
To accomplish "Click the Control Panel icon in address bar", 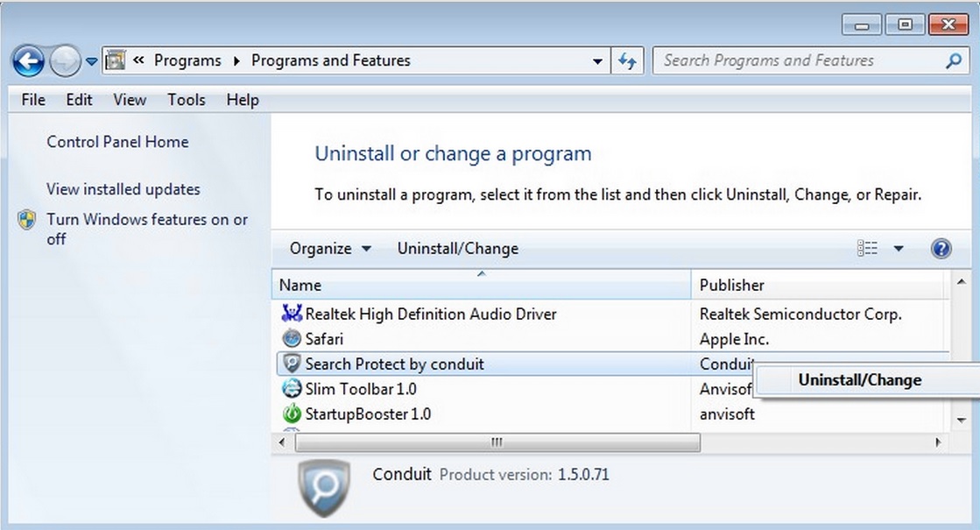I will pyautogui.click(x=116, y=60).
